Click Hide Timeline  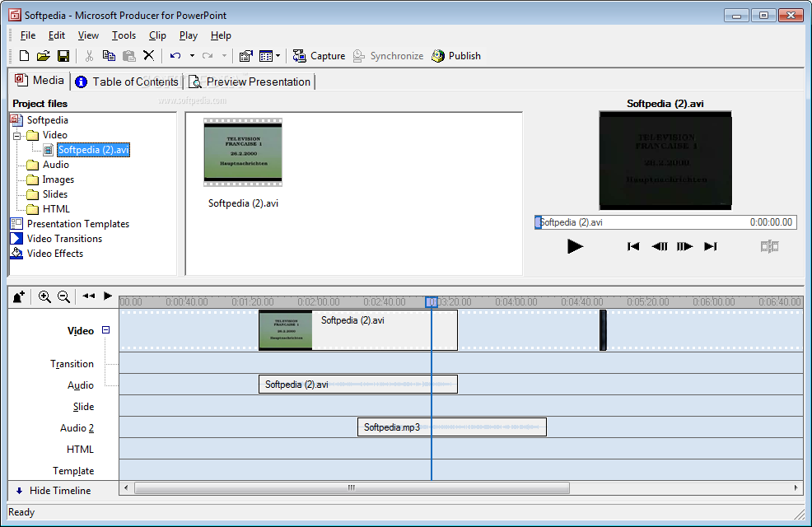tap(54, 491)
